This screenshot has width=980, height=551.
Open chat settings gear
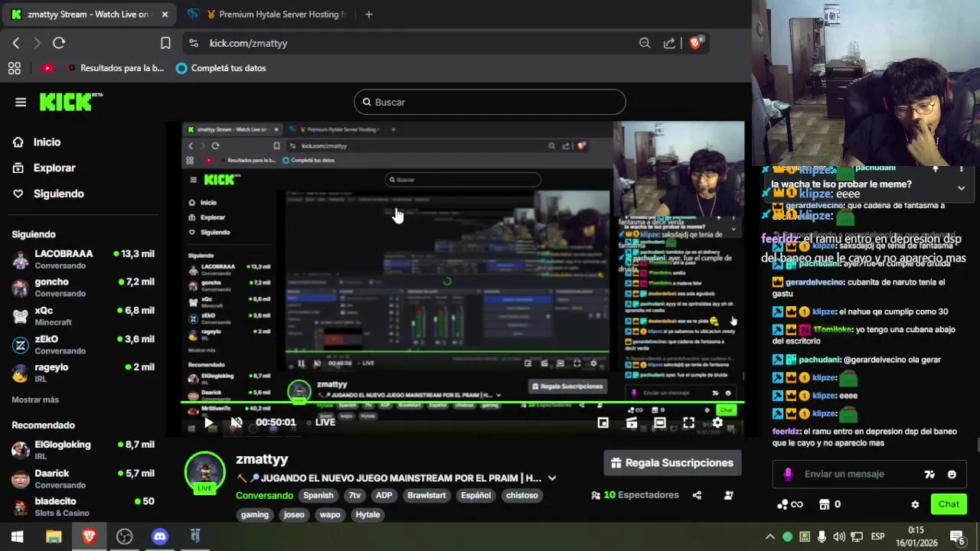[915, 504]
